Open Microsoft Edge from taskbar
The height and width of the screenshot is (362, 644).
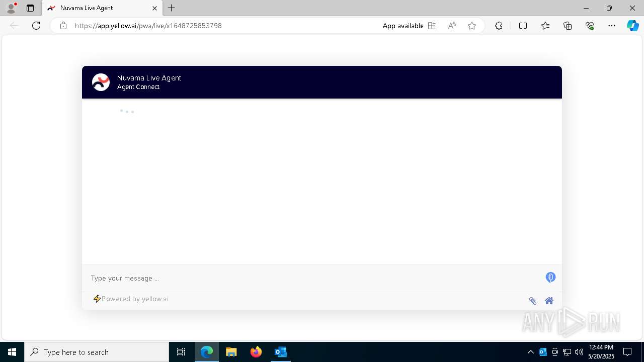point(207,352)
